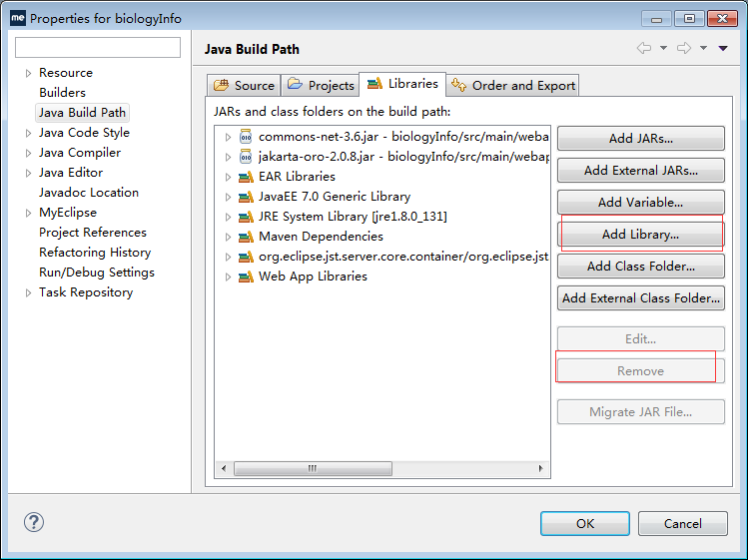Expand the MyEclipse settings node
Image resolution: width=748 pixels, height=560 pixels.
click(28, 213)
